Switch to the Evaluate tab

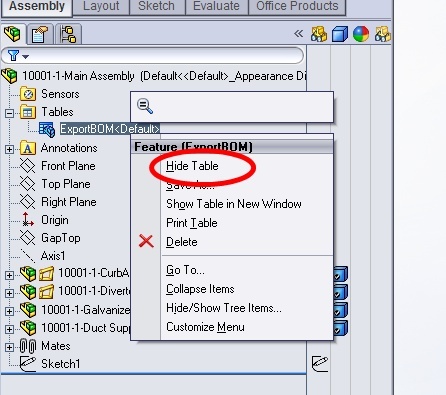pos(216,7)
